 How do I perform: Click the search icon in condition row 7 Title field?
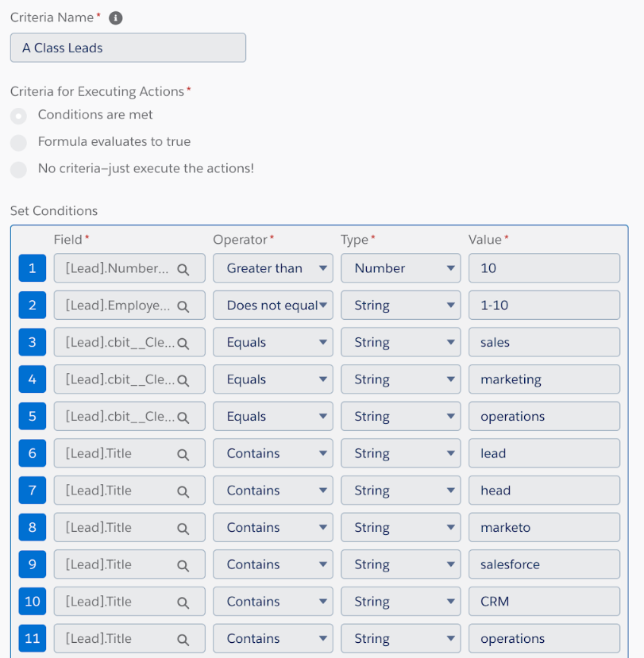[183, 491]
